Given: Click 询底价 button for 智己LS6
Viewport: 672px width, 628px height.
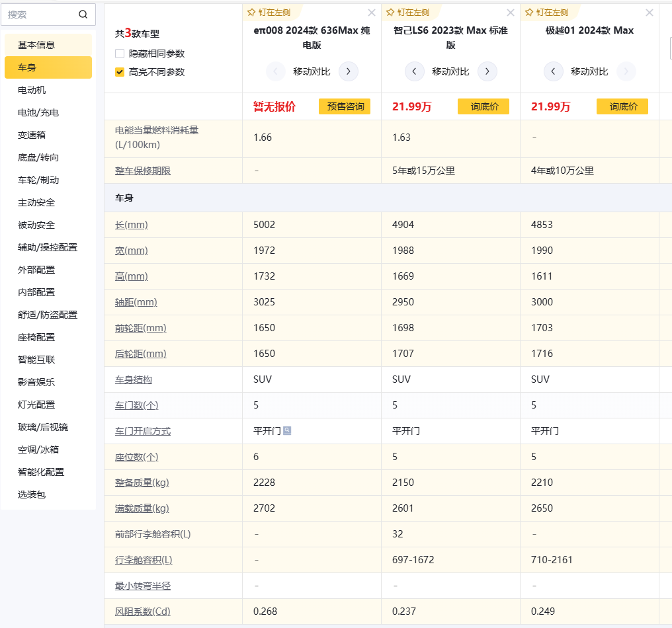Looking at the screenshot, I should [483, 106].
